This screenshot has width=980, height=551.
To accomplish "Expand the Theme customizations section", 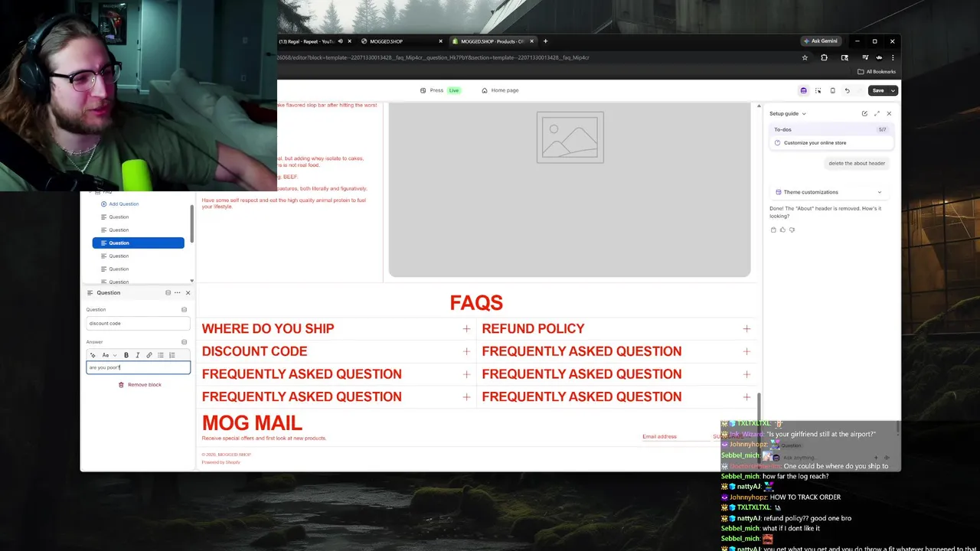I will point(831,192).
